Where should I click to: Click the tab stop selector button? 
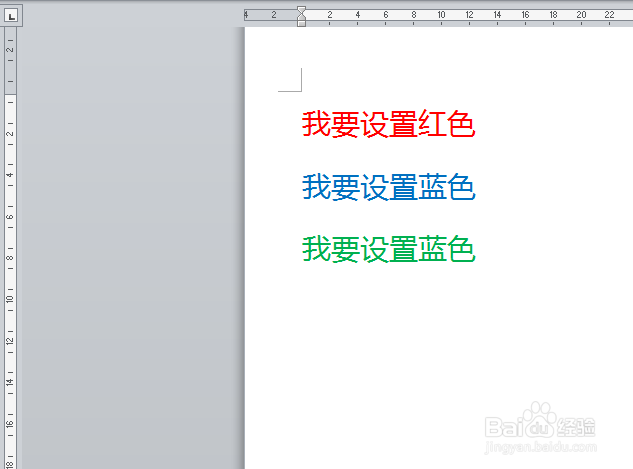click(x=11, y=16)
